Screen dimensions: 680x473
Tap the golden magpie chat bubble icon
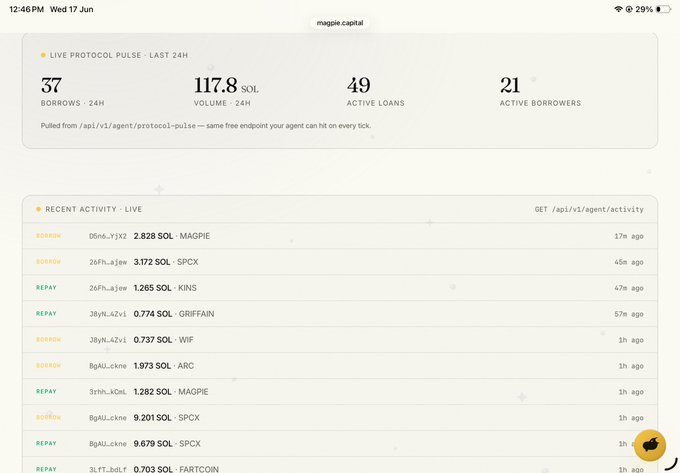(x=650, y=445)
